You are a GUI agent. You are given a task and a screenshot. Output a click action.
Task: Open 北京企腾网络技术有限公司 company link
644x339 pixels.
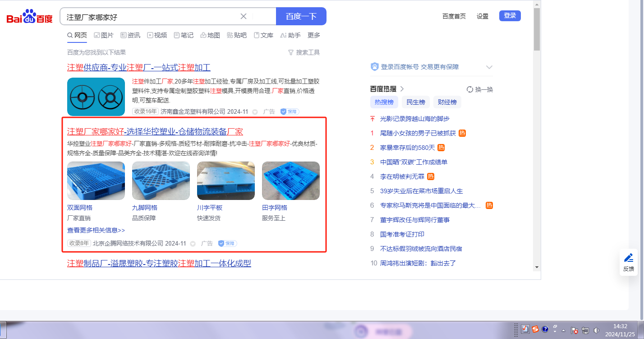[128, 243]
